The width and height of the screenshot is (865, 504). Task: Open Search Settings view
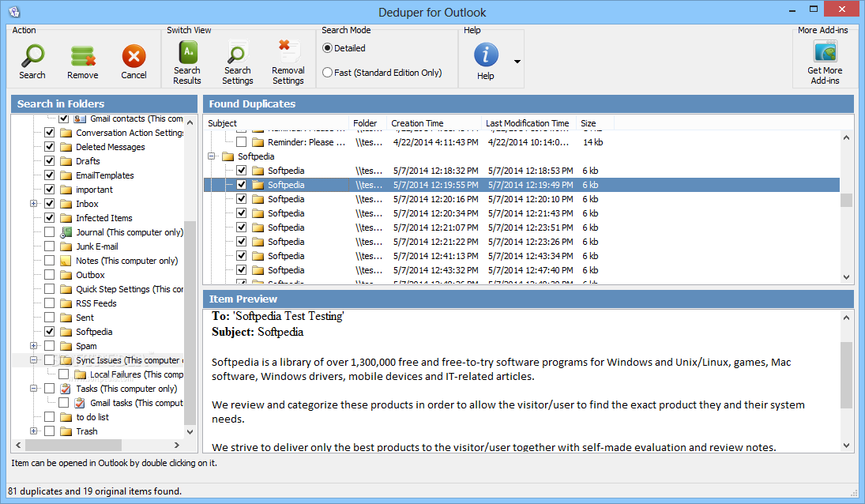237,53
